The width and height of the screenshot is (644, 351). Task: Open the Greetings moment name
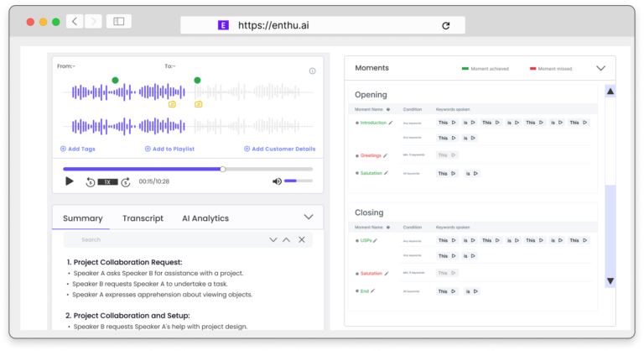(x=371, y=155)
